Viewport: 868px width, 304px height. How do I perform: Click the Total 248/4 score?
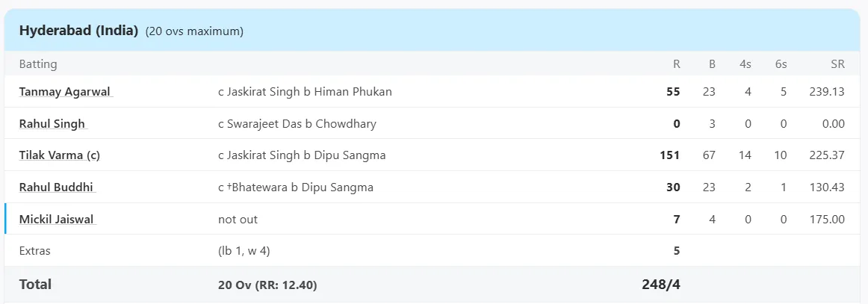(x=661, y=284)
